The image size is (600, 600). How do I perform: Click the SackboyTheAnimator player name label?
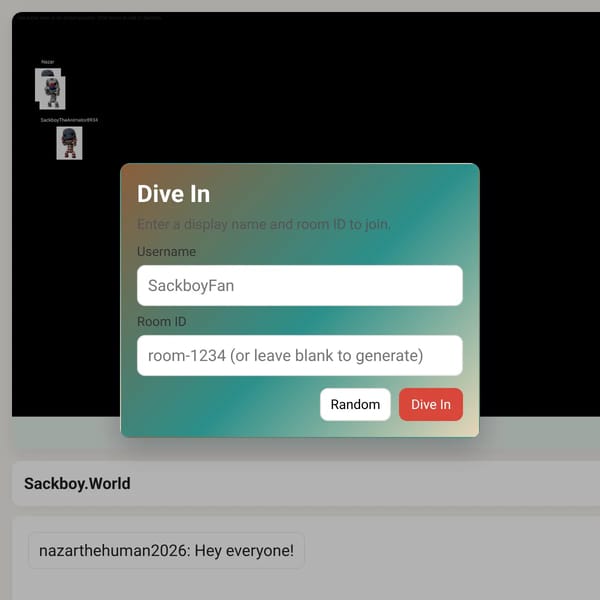[x=69, y=120]
